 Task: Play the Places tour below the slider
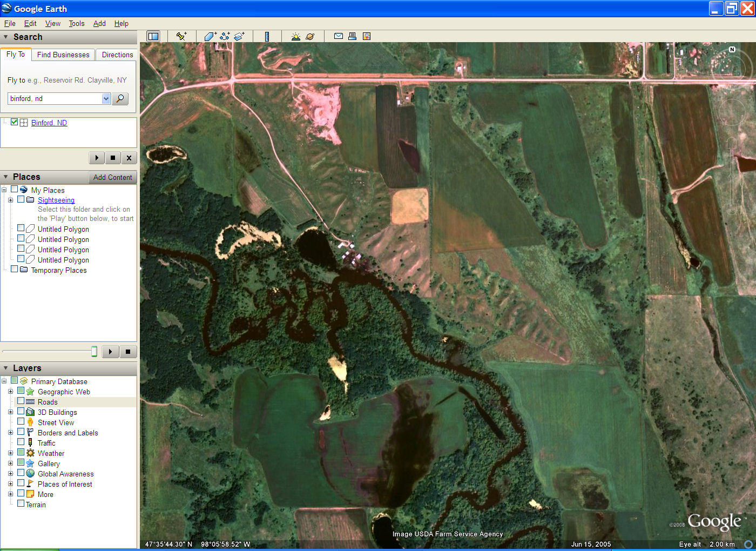pyautogui.click(x=110, y=352)
